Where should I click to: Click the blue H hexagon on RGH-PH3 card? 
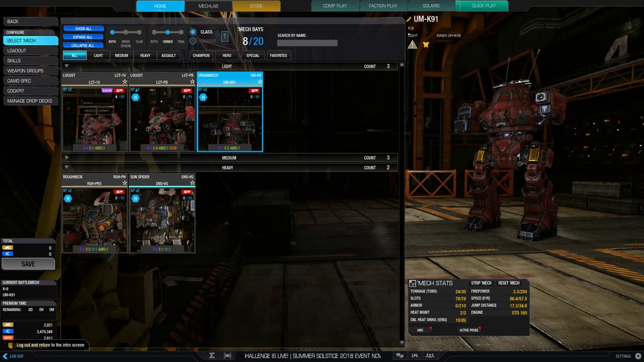[68, 199]
